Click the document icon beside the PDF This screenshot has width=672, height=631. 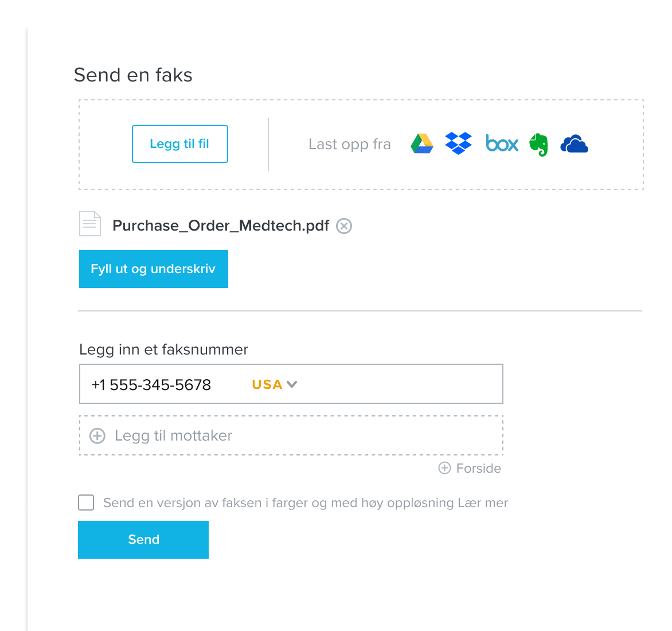pos(90,224)
